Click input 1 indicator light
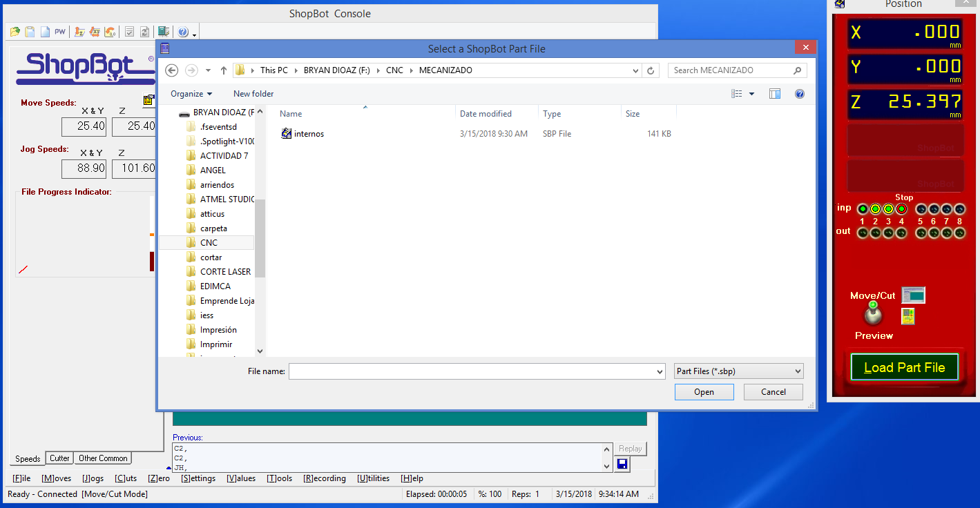 pos(862,208)
